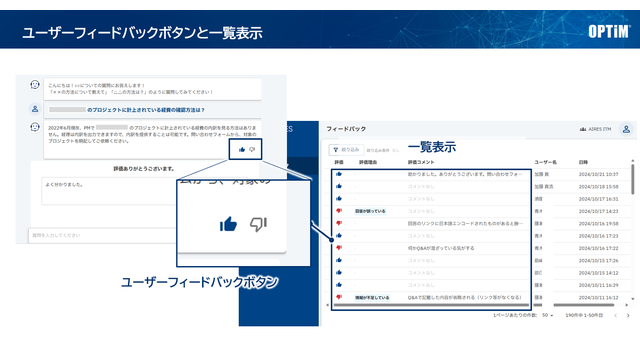Click thumbs-down icon in the 2024/10/16 19:58 row
This screenshot has height=360, width=640.
(339, 223)
